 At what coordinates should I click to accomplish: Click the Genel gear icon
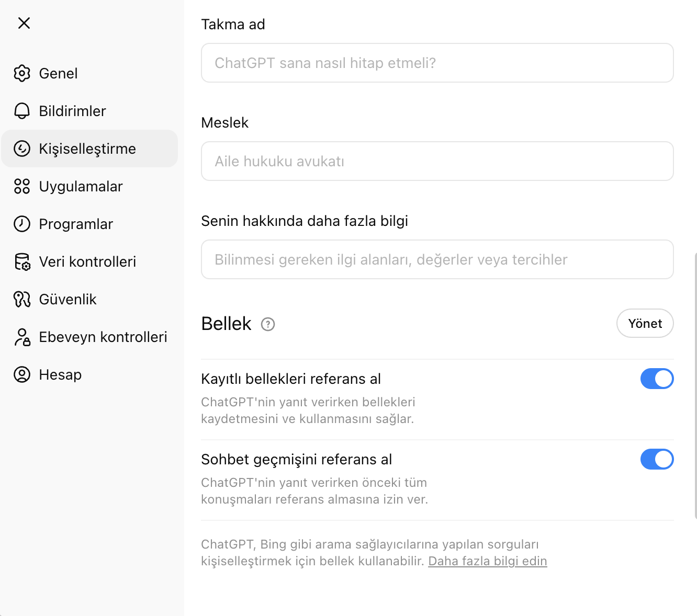(x=22, y=73)
